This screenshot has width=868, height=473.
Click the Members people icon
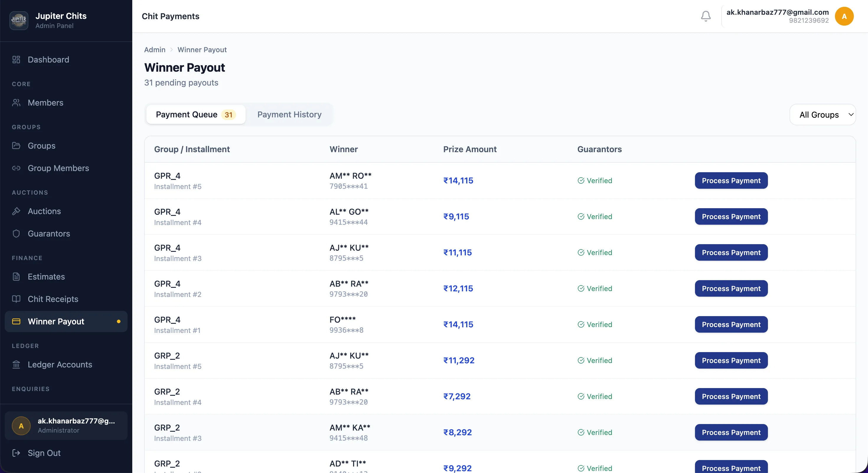pos(16,103)
